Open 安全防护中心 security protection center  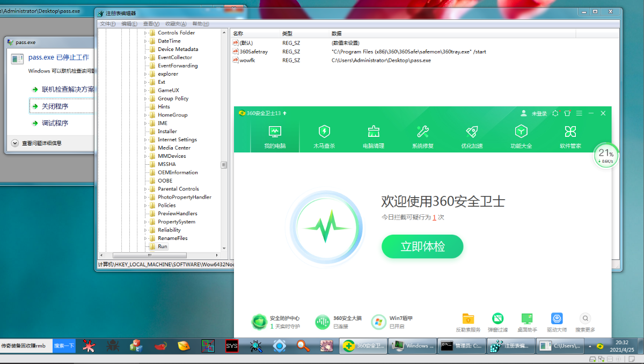pyautogui.click(x=276, y=322)
